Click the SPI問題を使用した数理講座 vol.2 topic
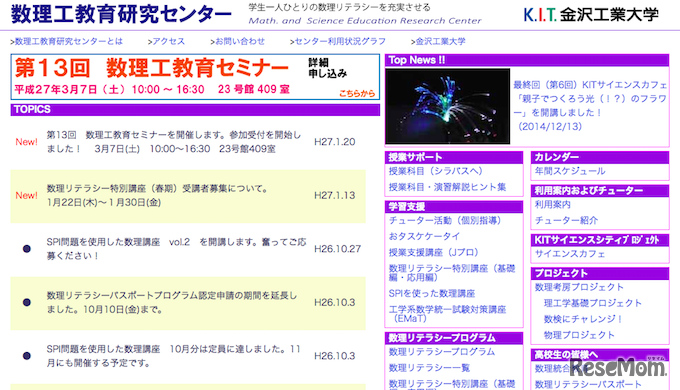The width and height of the screenshot is (680, 390). 176,249
